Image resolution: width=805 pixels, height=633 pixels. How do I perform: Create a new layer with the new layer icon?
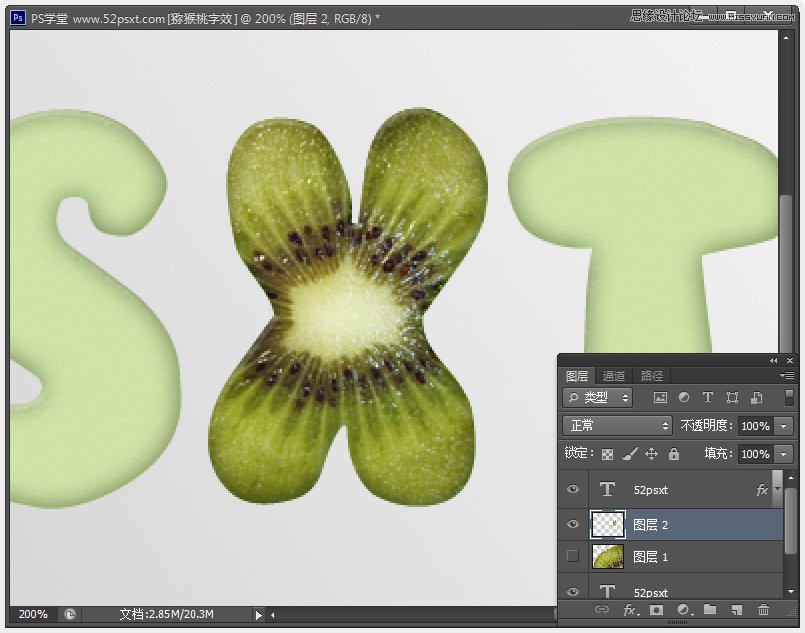pos(735,610)
